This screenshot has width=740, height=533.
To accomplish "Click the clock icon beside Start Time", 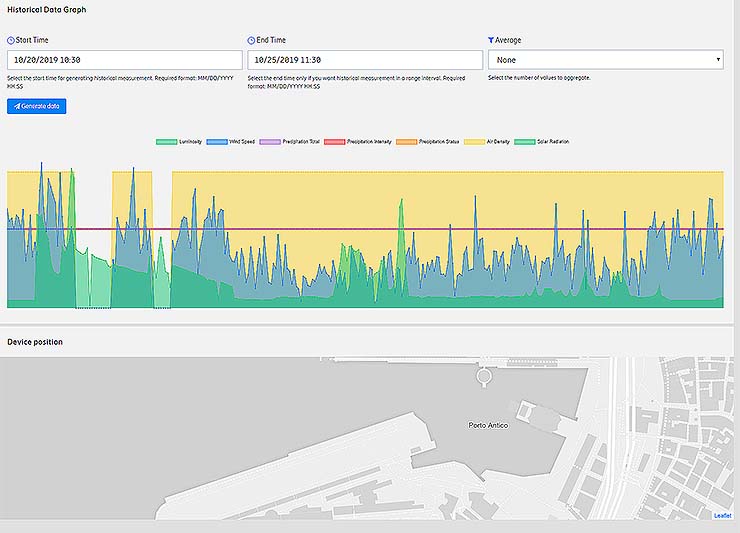I will pos(11,40).
